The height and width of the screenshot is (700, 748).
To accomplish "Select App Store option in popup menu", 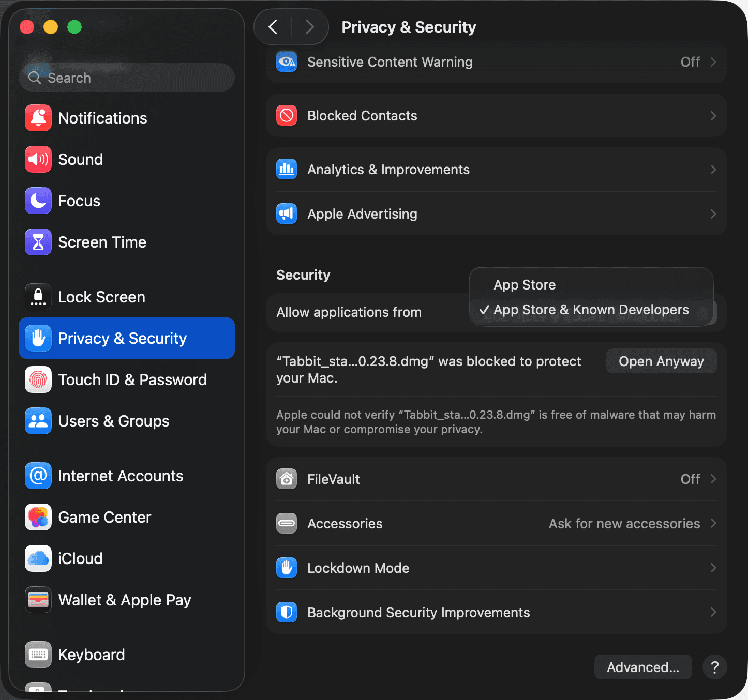I will point(591,285).
